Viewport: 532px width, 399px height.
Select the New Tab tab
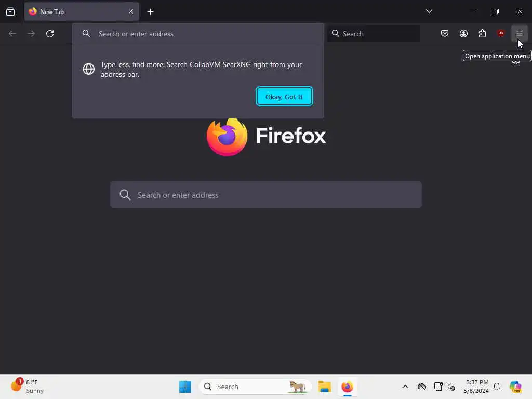click(x=82, y=11)
